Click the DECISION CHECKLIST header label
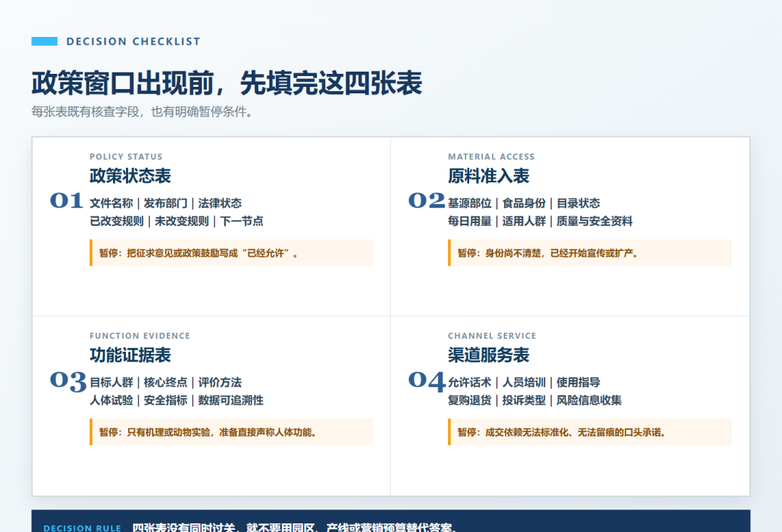782x532 pixels. click(x=133, y=41)
